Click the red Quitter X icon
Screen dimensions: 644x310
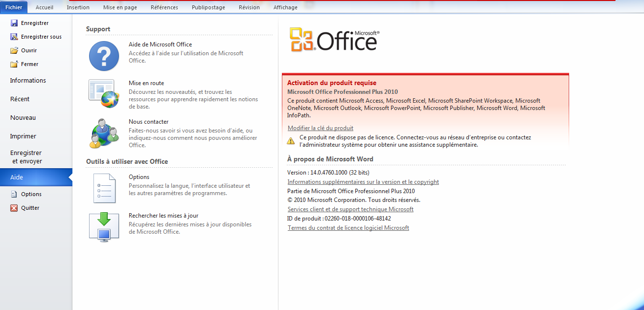pos(14,208)
